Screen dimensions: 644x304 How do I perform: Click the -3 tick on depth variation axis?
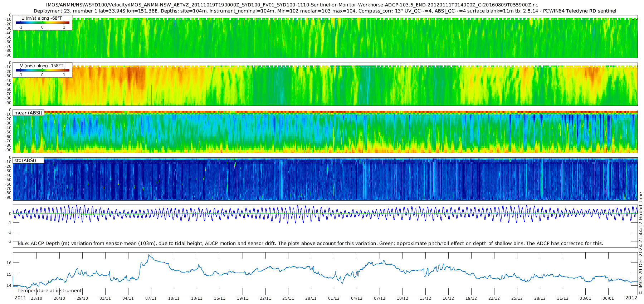[9, 242]
